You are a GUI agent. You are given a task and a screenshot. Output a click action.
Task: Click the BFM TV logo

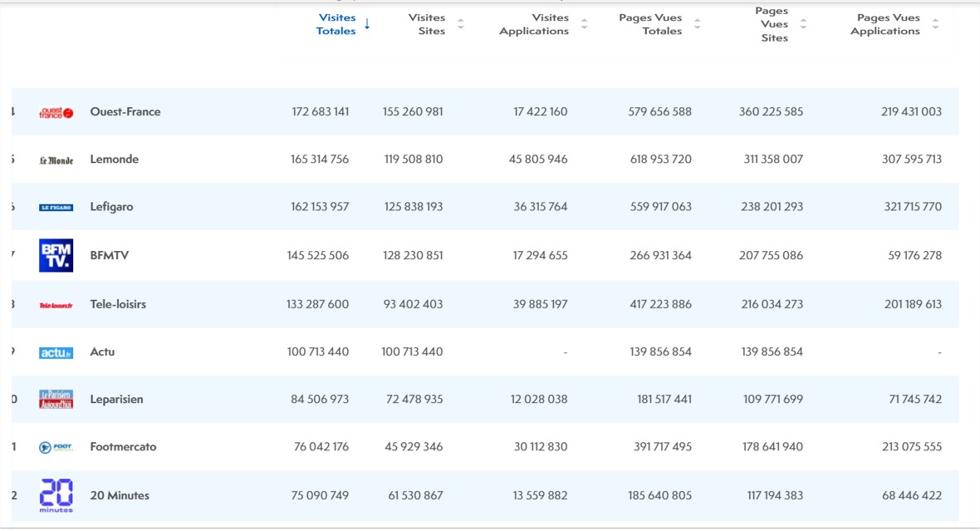tap(56, 255)
